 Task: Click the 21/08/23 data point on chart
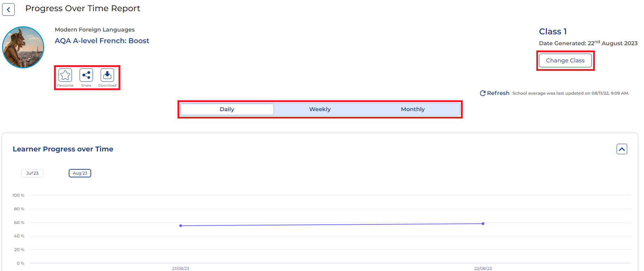(181, 226)
